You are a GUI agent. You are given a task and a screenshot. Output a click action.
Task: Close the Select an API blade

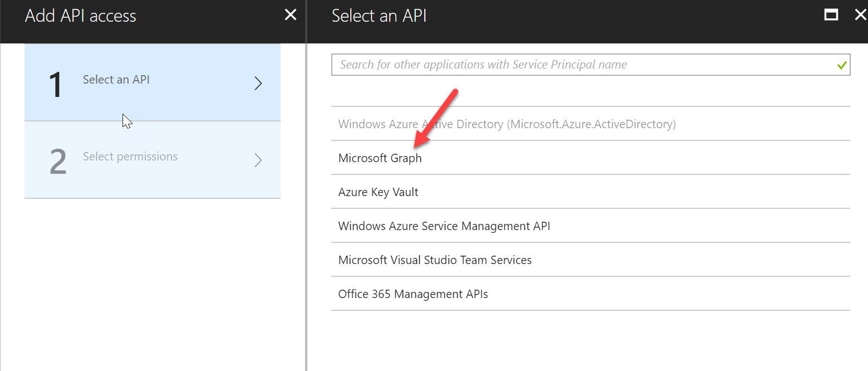(860, 15)
